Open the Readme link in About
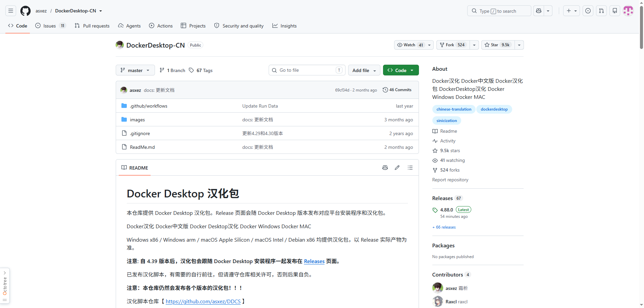The height and width of the screenshot is (308, 644). (x=445, y=131)
